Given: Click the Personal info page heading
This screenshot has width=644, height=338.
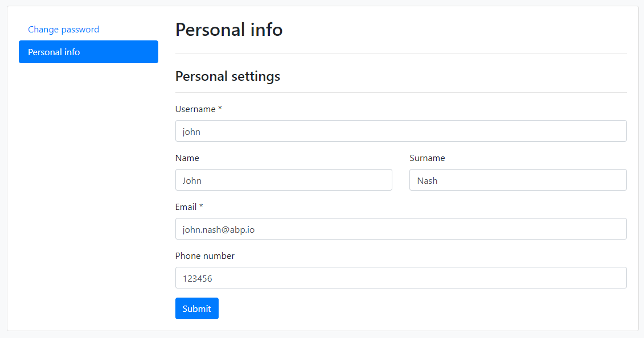Looking at the screenshot, I should (228, 30).
